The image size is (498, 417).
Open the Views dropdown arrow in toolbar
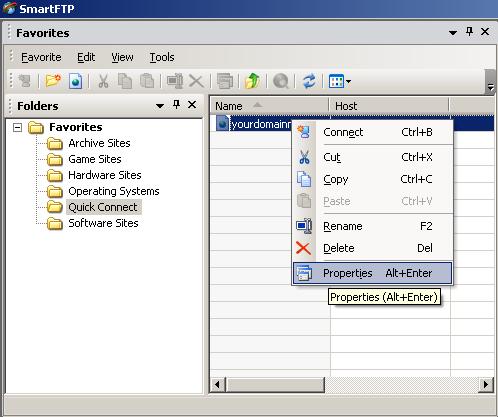pos(349,81)
